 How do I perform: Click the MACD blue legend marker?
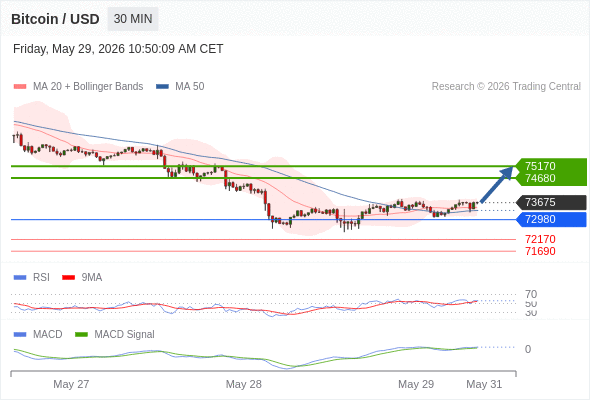[x=20, y=335]
